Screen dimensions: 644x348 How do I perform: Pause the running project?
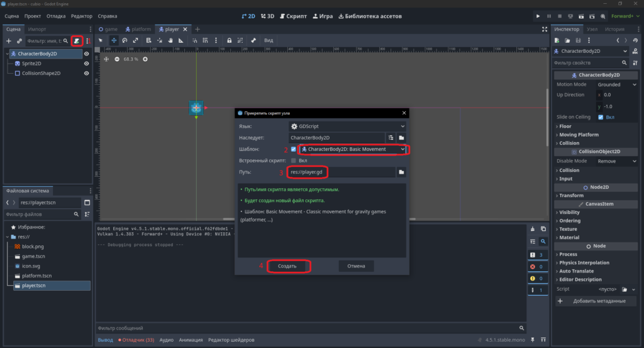[548, 16]
